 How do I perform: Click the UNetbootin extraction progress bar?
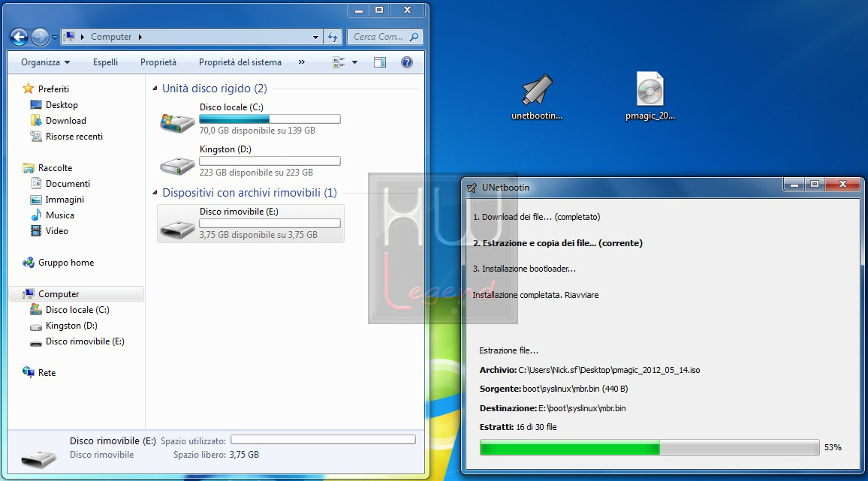tap(649, 447)
